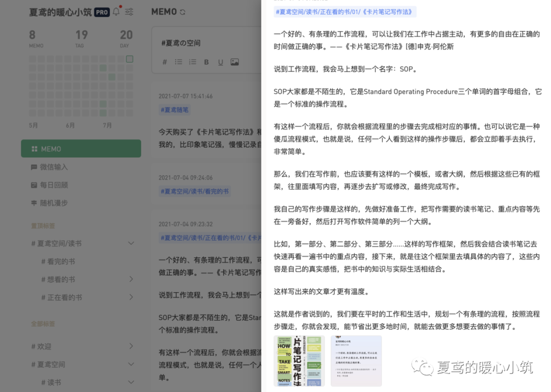Expand the 正在看的书 tag chevron
551x392 pixels.
[131, 297]
